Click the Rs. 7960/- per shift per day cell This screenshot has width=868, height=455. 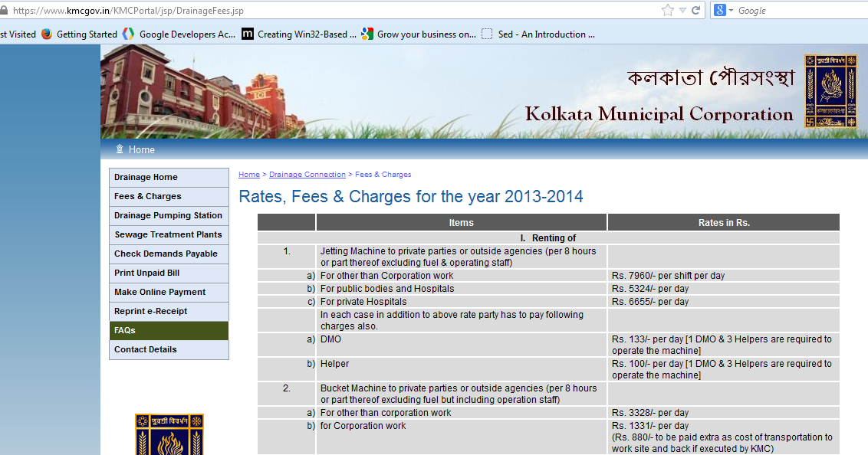click(724, 275)
